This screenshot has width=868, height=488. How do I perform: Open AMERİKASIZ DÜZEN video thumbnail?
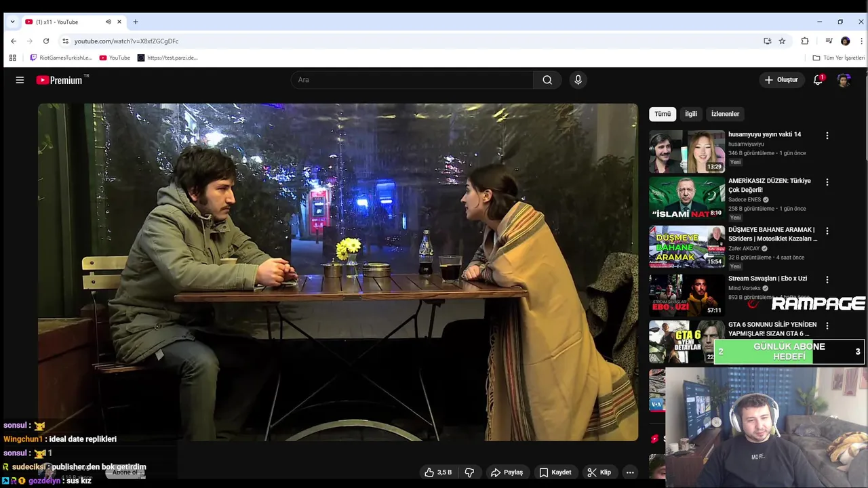687,198
